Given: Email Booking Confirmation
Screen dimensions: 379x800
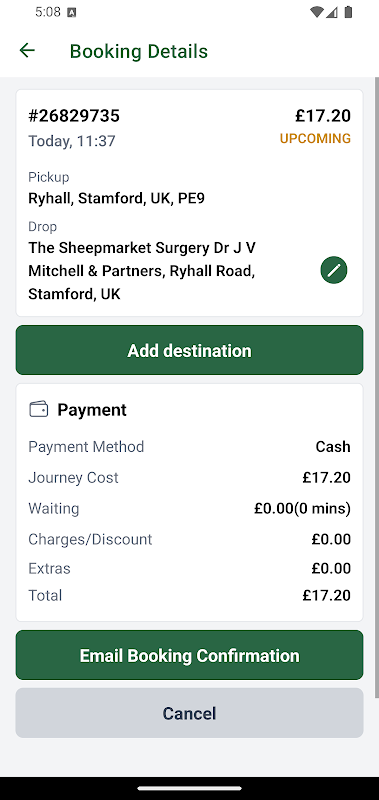Looking at the screenshot, I should coord(189,655).
